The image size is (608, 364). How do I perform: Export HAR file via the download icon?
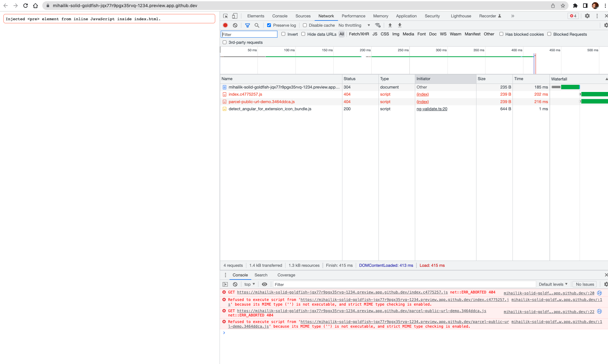[400, 25]
